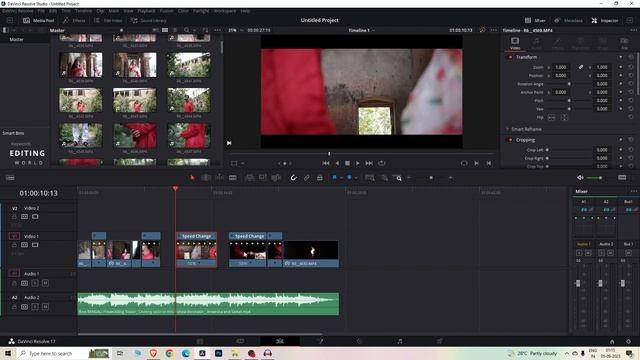Screen dimensions: 640x360
Task: Toggle the Inspector panel button
Action: coord(605,20)
